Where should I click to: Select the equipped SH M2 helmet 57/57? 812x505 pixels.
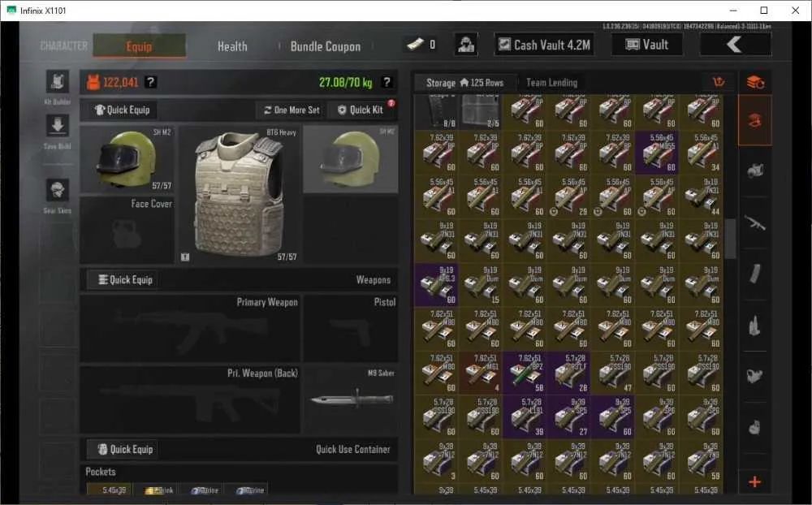(127, 159)
